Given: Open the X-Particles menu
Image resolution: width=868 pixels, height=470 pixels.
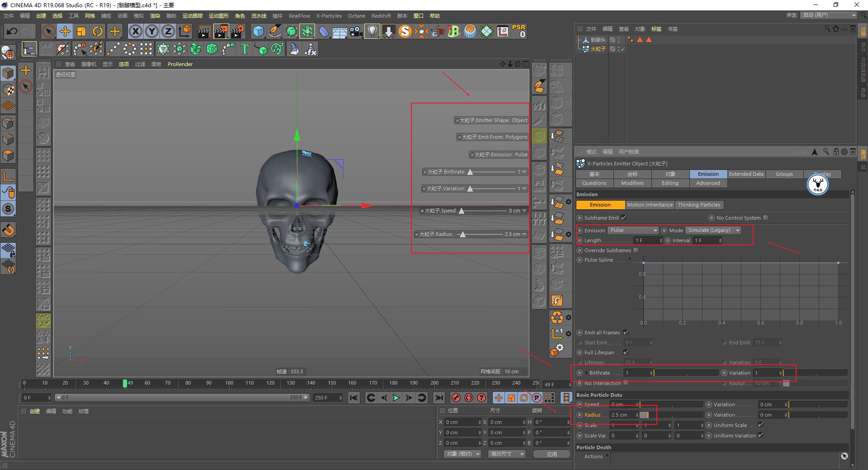Looking at the screenshot, I should (x=329, y=15).
